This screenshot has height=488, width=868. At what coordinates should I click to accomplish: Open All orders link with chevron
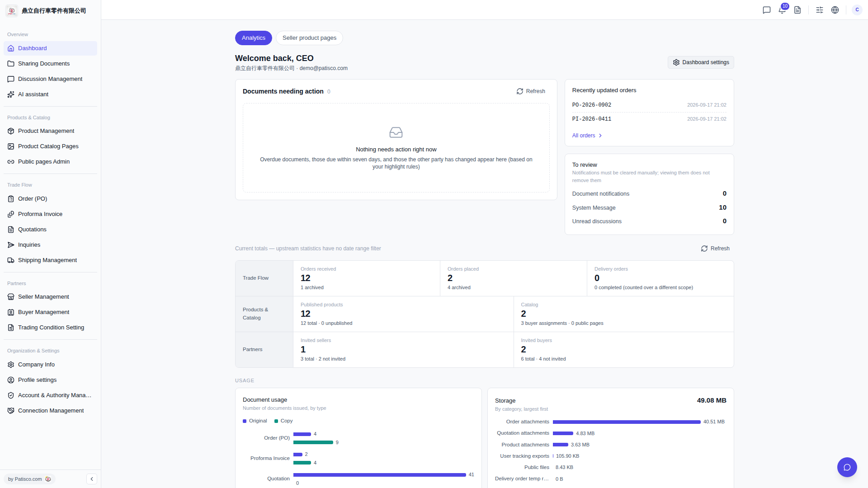point(587,136)
